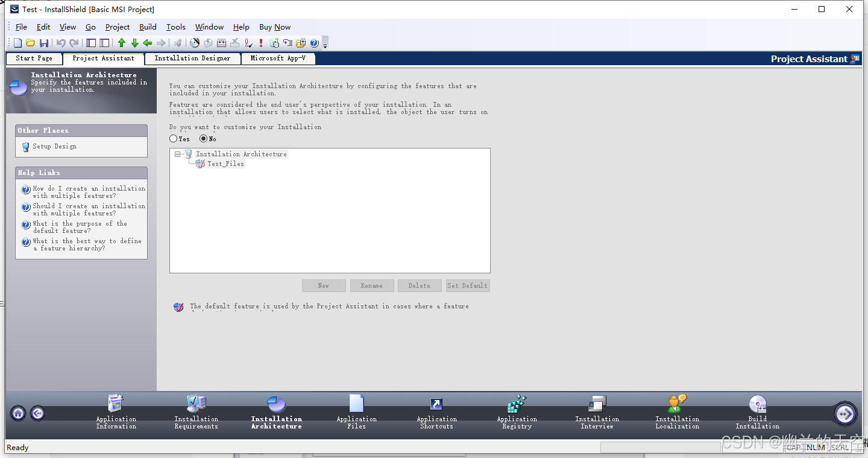The image size is (868, 458).
Task: Go to Application Registry step
Action: pos(517,412)
